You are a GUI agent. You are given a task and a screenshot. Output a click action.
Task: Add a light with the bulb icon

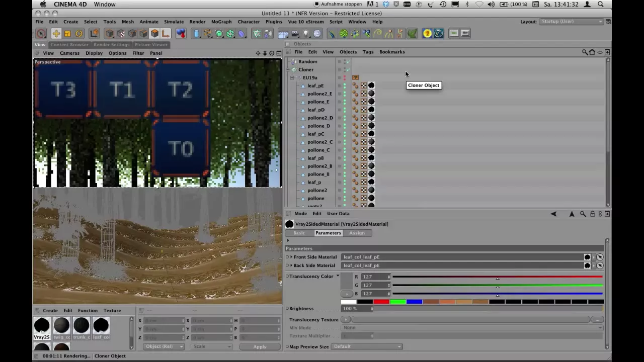(306, 34)
